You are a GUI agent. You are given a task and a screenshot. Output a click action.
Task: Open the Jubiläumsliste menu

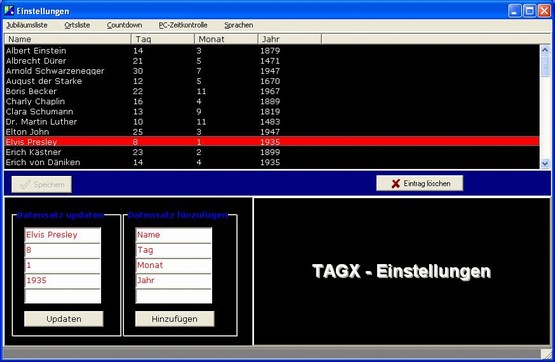pyautogui.click(x=27, y=25)
